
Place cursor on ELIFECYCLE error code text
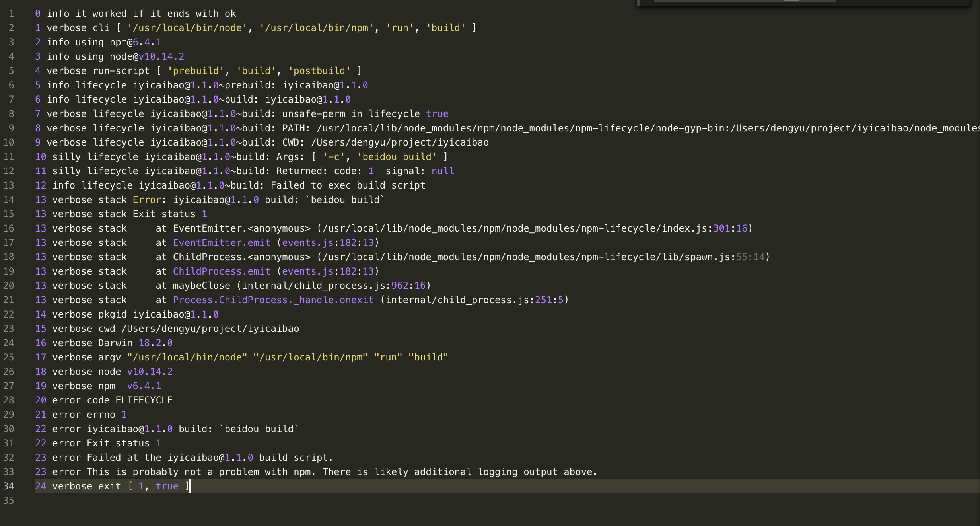144,400
